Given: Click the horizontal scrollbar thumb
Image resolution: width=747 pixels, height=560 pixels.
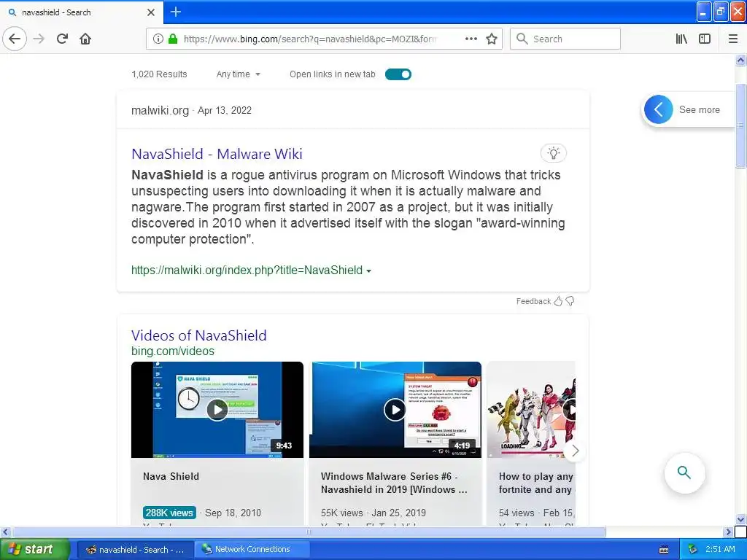Looking at the screenshot, I should click(309, 532).
